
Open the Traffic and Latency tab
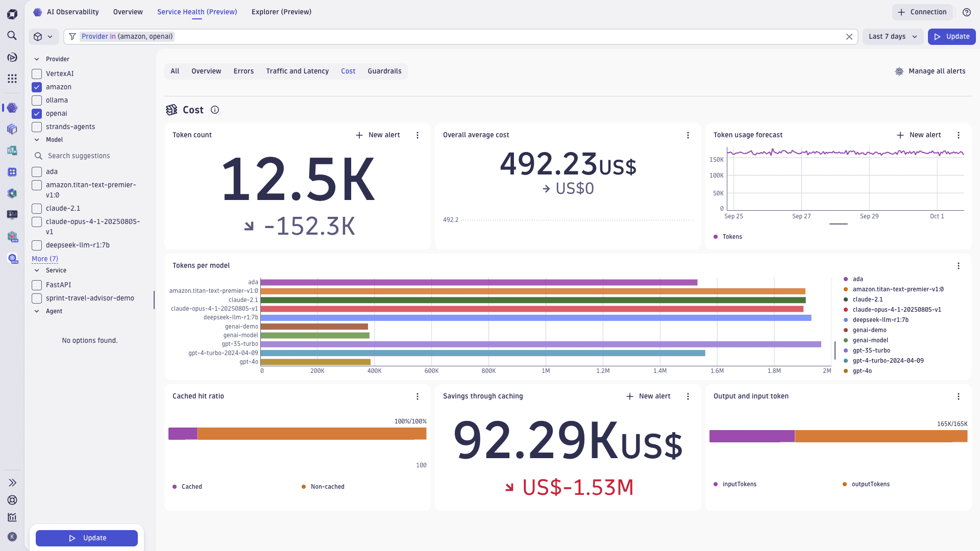pyautogui.click(x=297, y=71)
